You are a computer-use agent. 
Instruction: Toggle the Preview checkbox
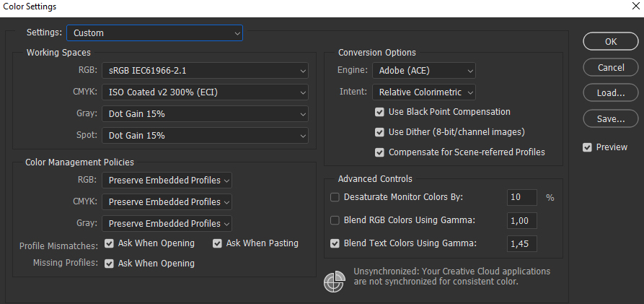(588, 147)
